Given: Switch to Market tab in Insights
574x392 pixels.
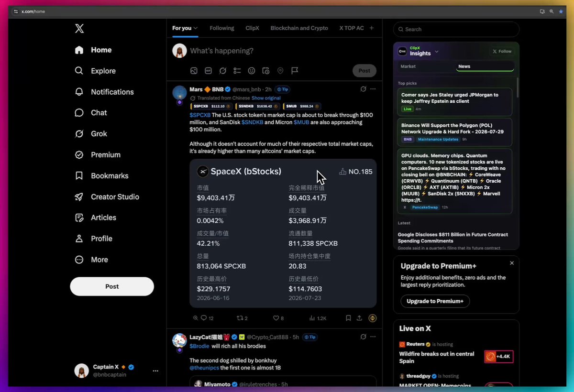Looking at the screenshot, I should (x=408, y=66).
